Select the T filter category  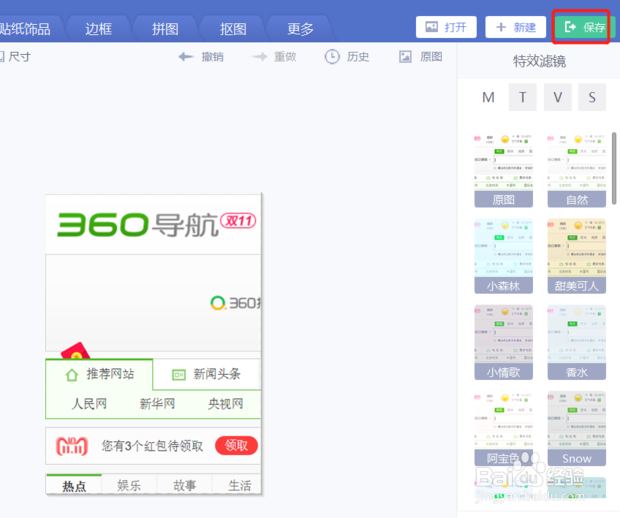pyautogui.click(x=523, y=97)
